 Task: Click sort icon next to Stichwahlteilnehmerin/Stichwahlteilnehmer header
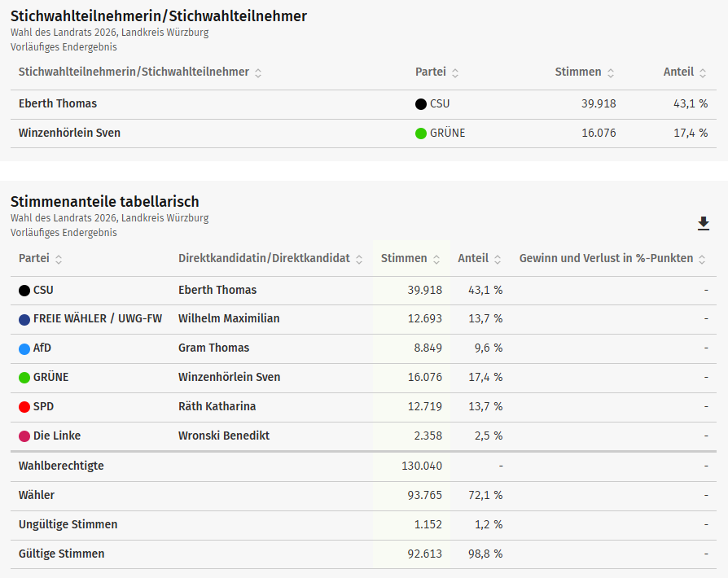tap(258, 72)
